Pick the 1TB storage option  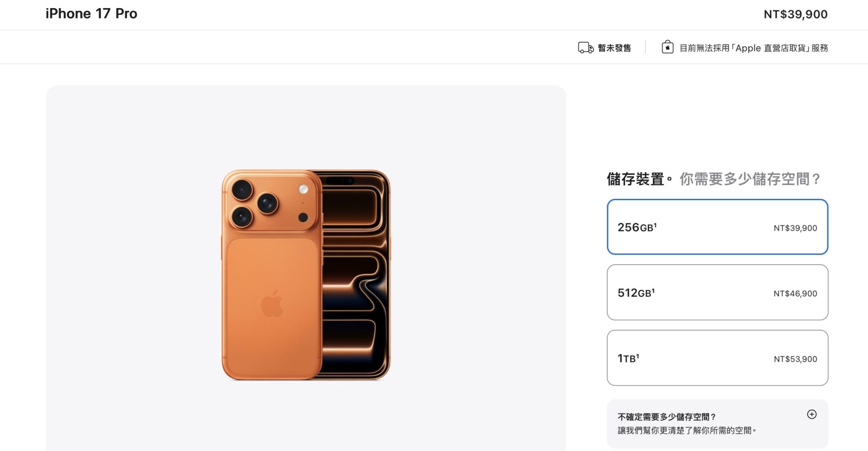pyautogui.click(x=717, y=358)
